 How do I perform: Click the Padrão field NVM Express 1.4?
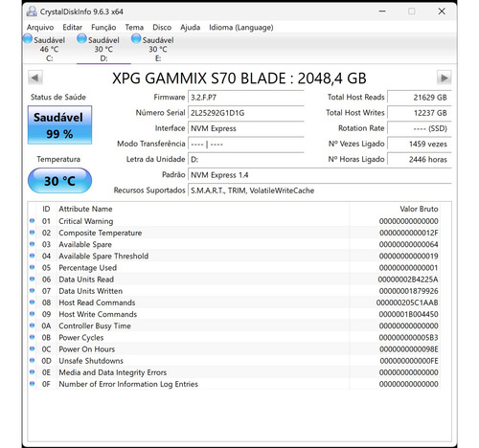[320, 175]
